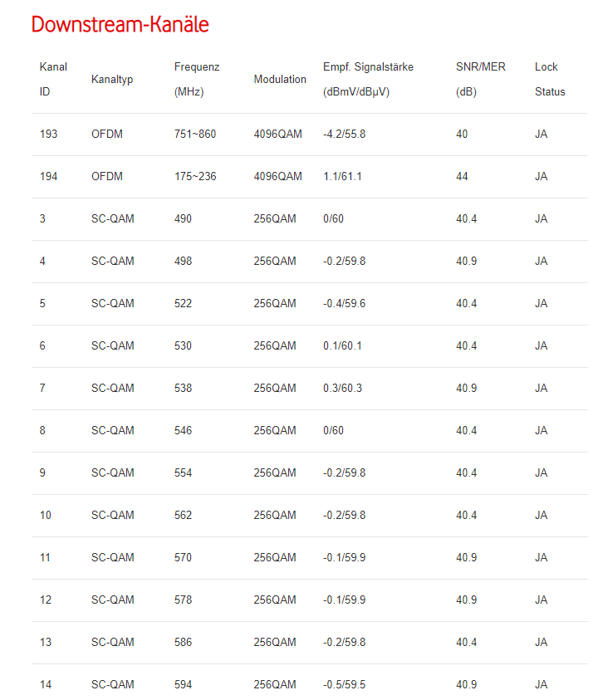Click the Lock Status column header
Viewport: 598px width, 700px height.
[x=549, y=79]
